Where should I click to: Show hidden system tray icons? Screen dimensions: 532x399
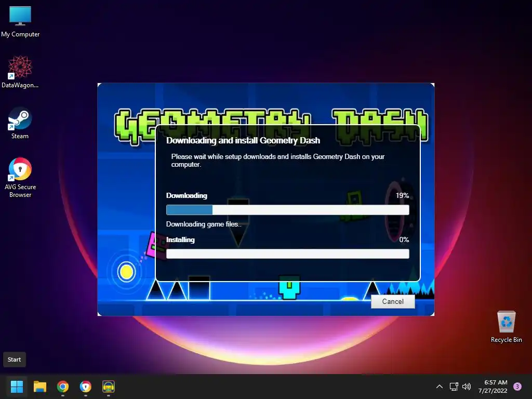click(x=439, y=387)
